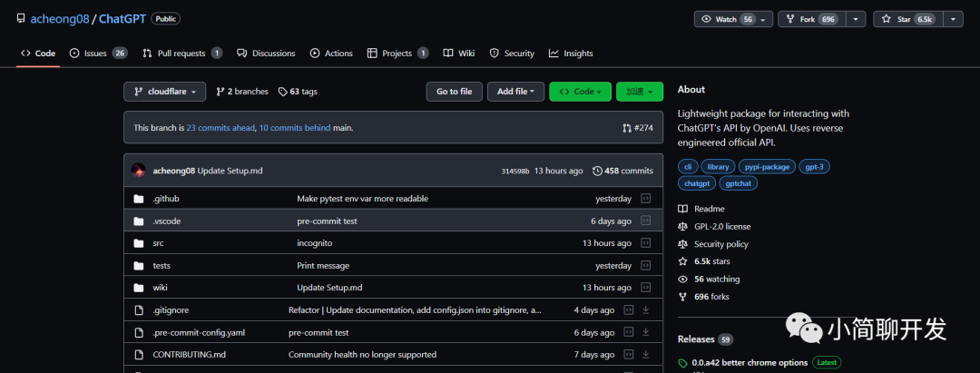This screenshot has height=373, width=980.
Task: Open the Security tab
Action: click(512, 54)
